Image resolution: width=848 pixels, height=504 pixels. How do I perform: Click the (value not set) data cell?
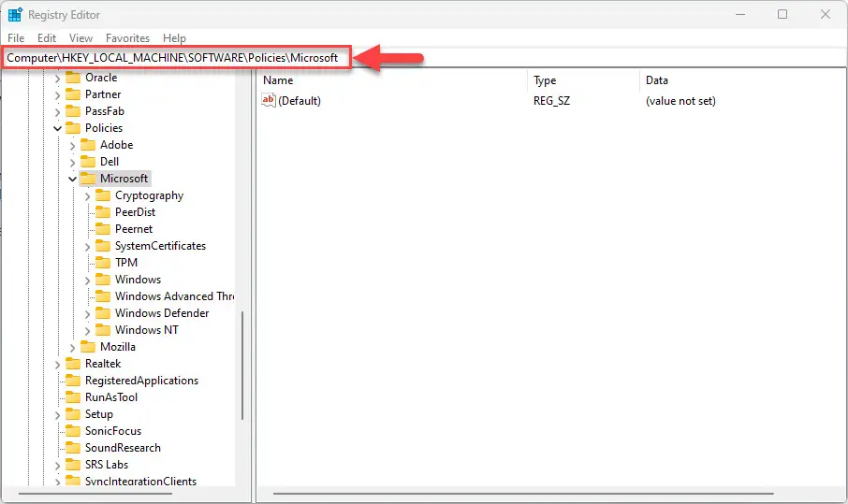click(680, 101)
